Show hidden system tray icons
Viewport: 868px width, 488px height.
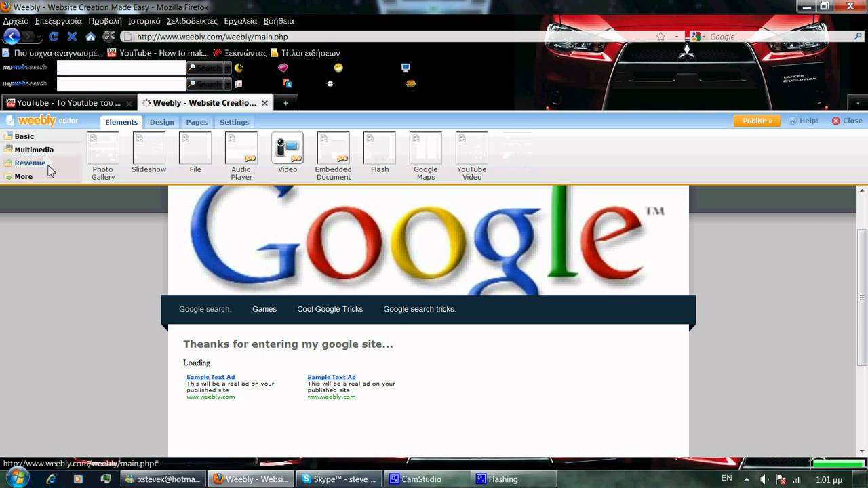tap(747, 479)
